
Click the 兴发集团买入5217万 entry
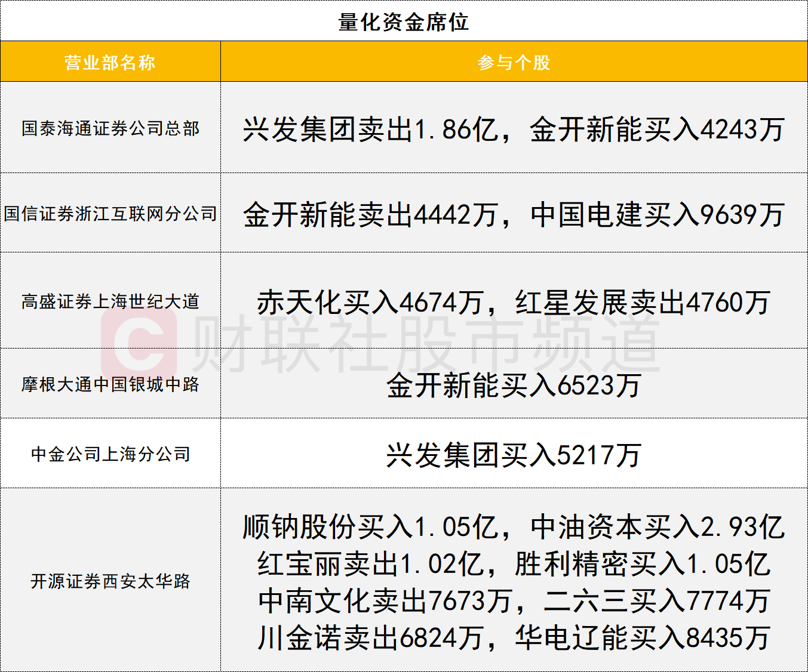[x=514, y=455]
